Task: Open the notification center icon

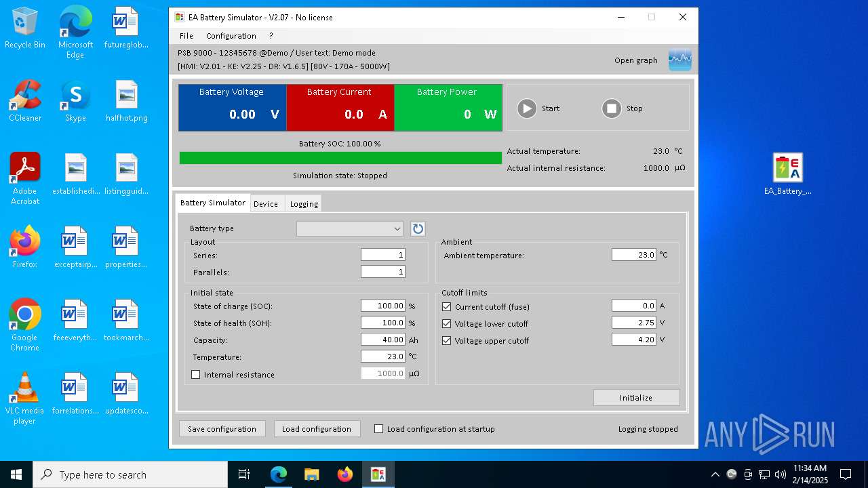Action: click(x=846, y=474)
